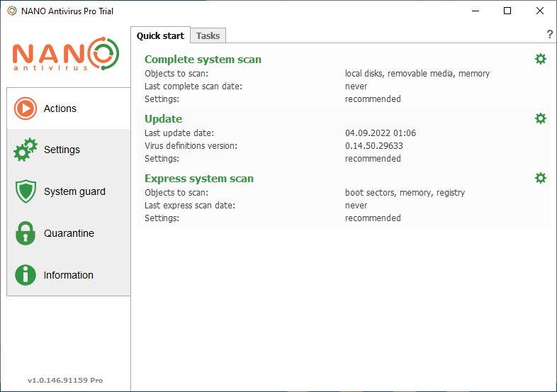This screenshot has height=392, width=557.
Task: Run the Update action
Action: (x=164, y=118)
